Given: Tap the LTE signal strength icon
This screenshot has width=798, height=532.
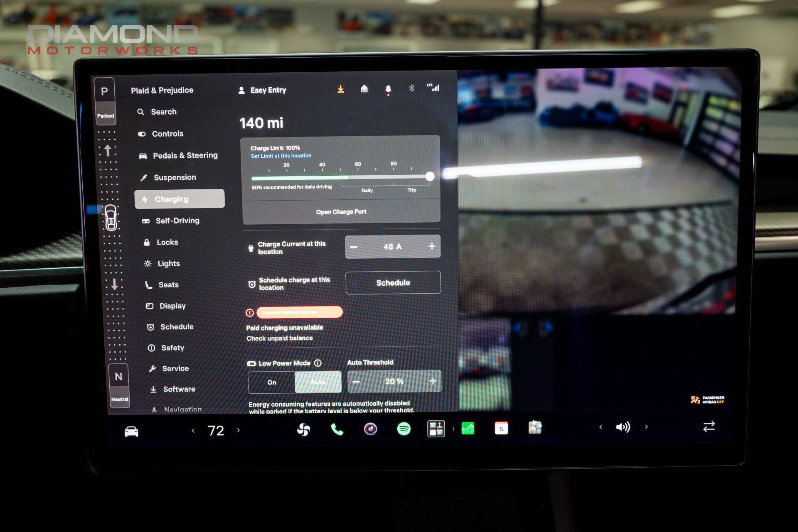Looking at the screenshot, I should (x=433, y=87).
